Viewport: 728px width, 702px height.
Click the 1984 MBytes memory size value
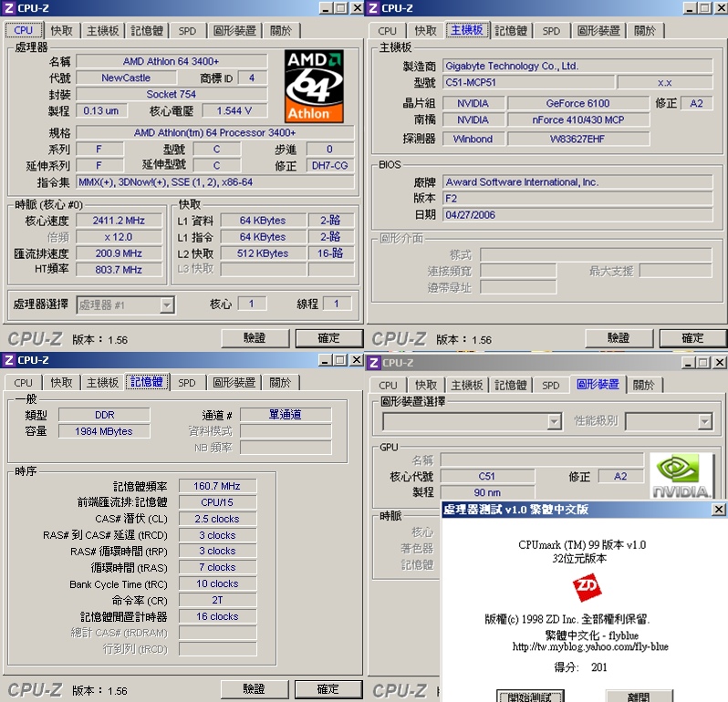pos(104,431)
